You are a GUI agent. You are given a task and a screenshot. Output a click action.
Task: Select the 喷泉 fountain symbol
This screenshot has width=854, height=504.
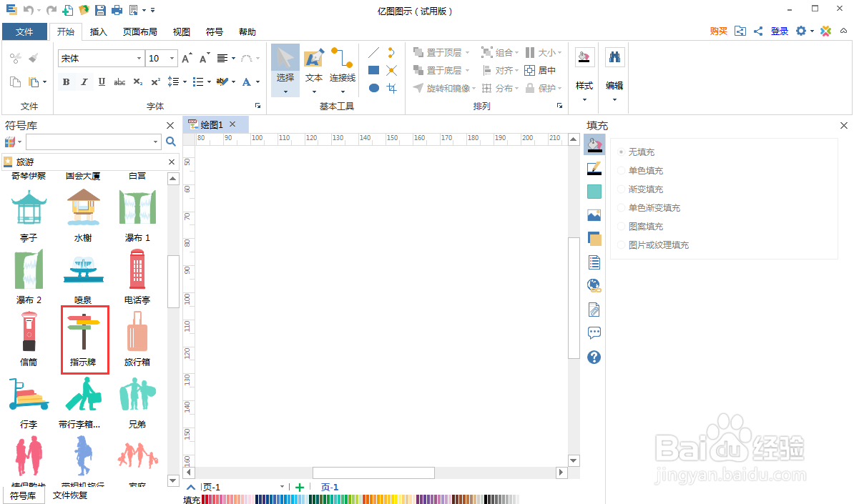pos(84,277)
